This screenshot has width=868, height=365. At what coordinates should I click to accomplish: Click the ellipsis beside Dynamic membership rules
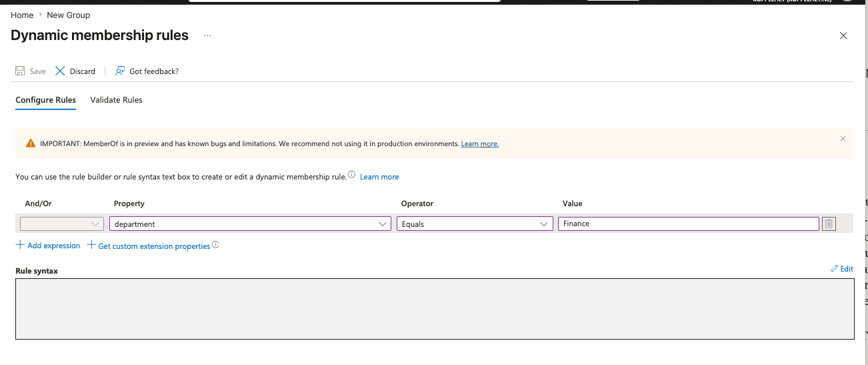[x=207, y=35]
